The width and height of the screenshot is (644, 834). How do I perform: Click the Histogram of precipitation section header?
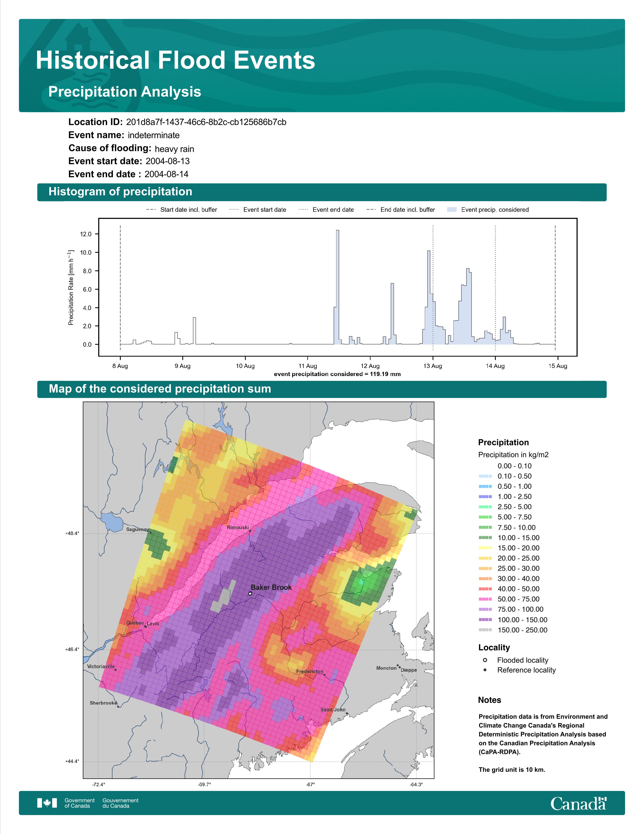[321, 192]
